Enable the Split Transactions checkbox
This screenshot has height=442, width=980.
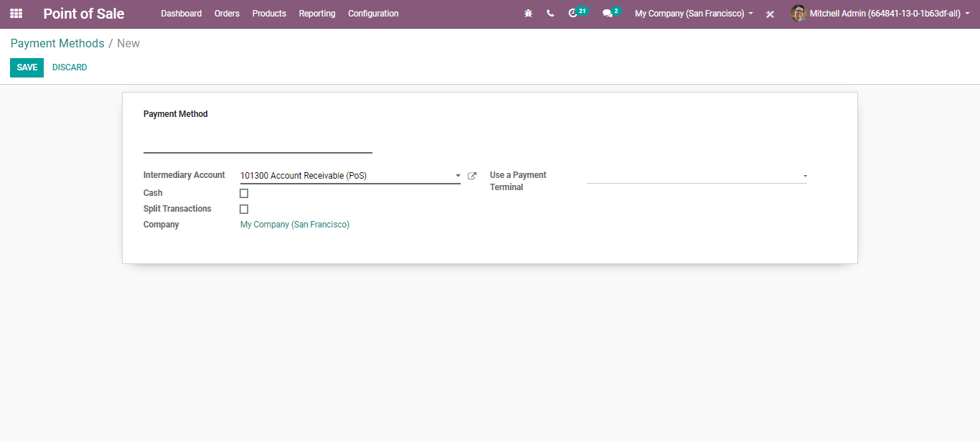(x=244, y=209)
